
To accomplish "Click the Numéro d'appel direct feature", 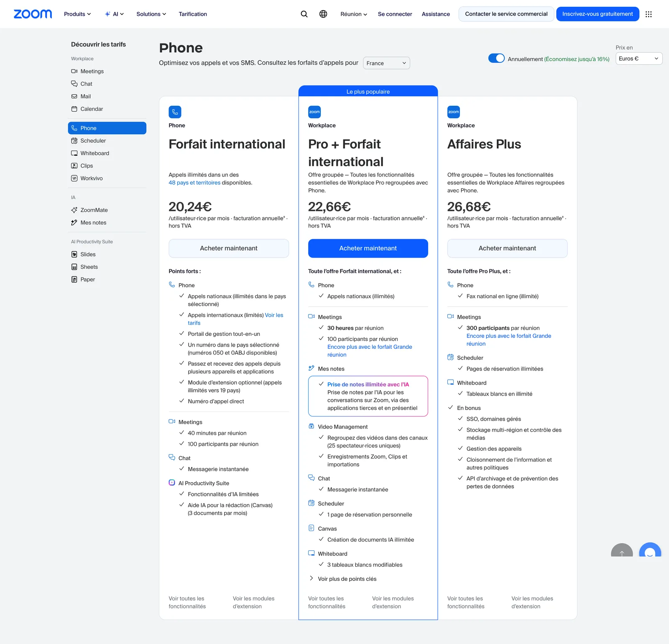I will [x=216, y=401].
